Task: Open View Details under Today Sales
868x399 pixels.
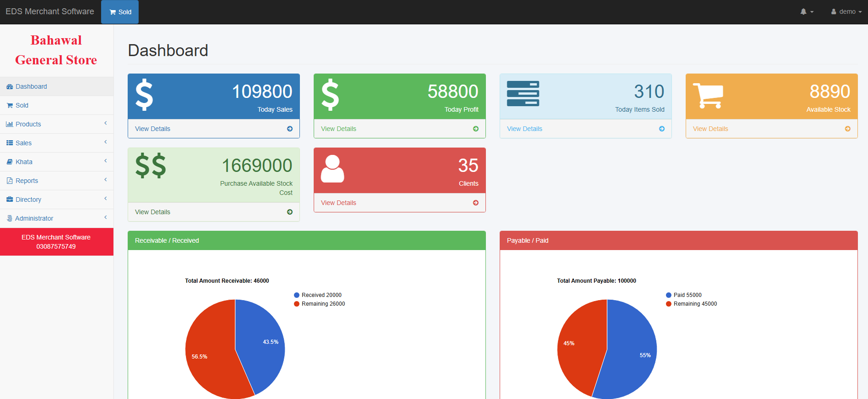Action: click(x=152, y=129)
